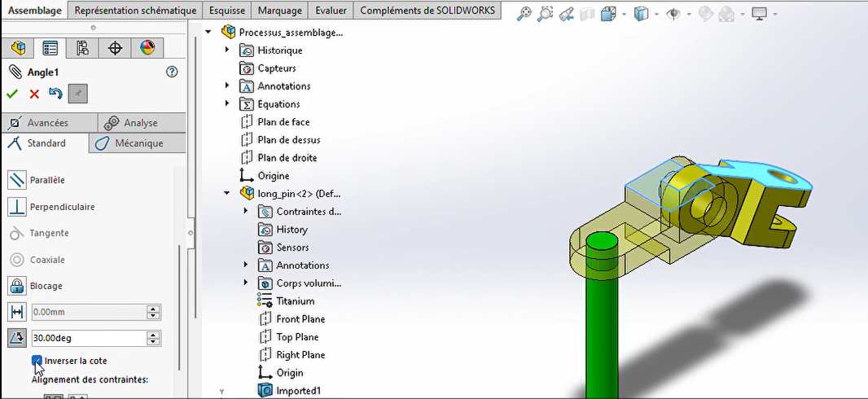Increase angle value with up spinner
868x399 pixels.
[x=153, y=334]
